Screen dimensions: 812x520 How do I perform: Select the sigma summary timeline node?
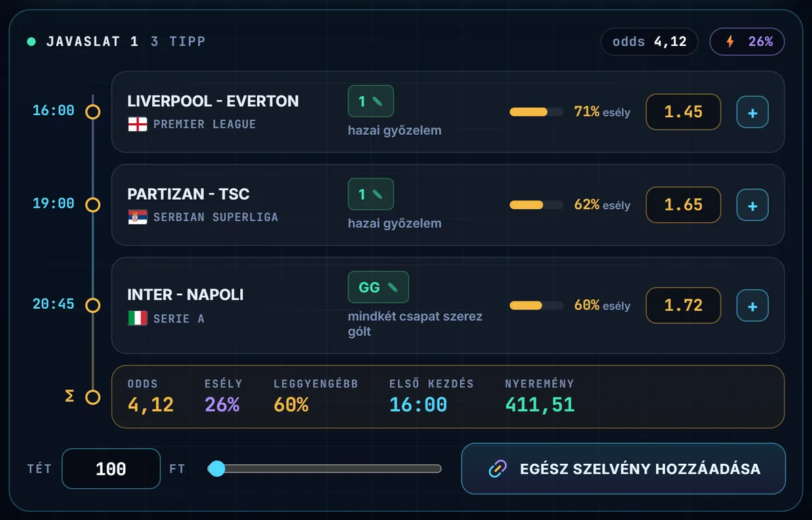[93, 397]
